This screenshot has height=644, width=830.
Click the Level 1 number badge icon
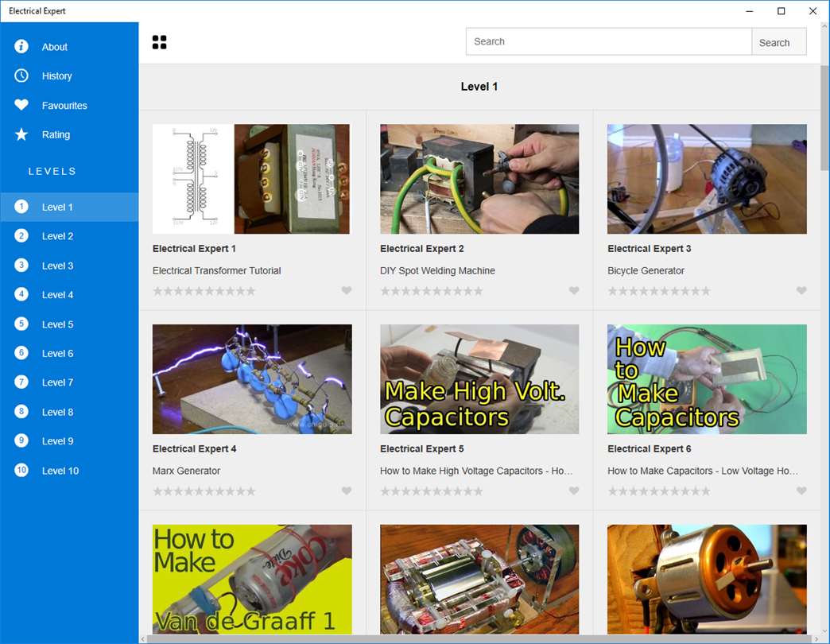coord(21,207)
